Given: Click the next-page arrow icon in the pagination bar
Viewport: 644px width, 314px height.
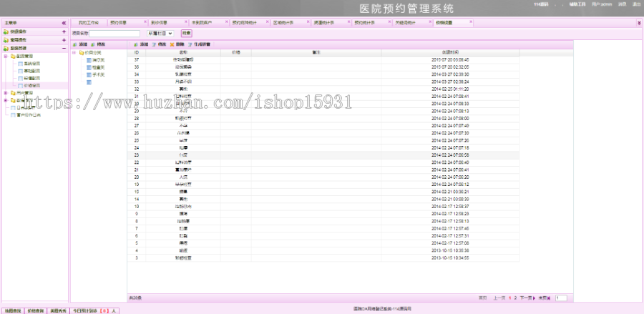Looking at the screenshot, I should pos(534,298).
